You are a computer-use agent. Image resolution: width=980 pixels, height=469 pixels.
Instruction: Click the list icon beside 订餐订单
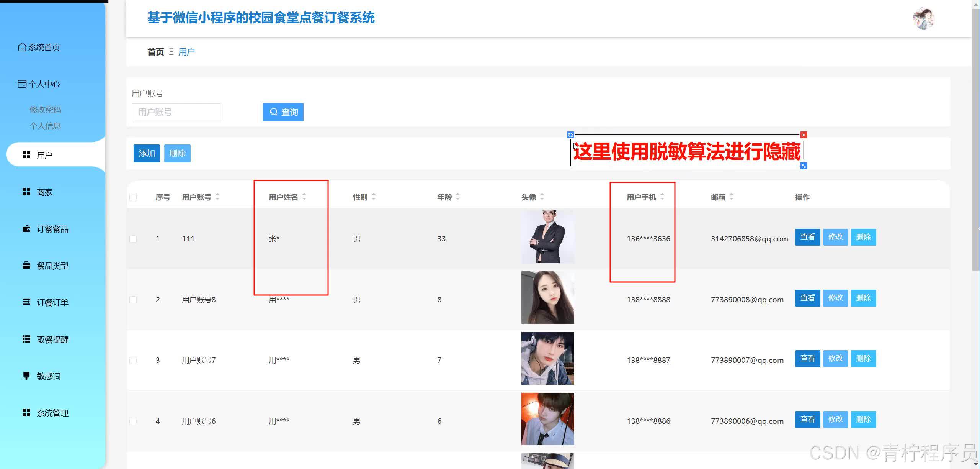[x=26, y=302]
